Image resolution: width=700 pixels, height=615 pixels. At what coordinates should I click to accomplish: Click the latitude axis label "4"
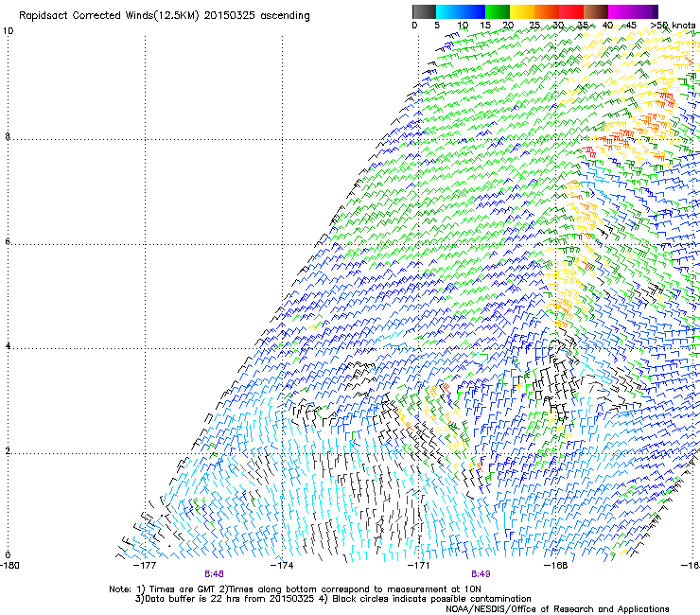(x=8, y=346)
